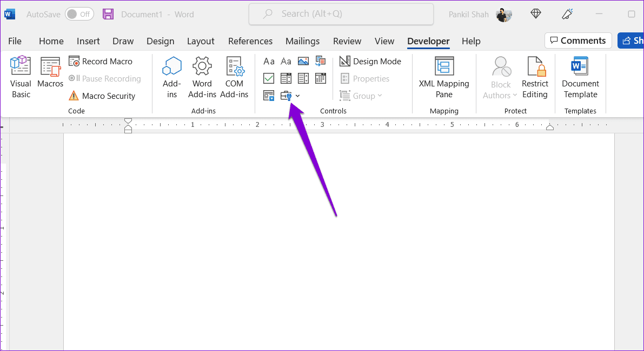
Task: Insert a Check Box content control
Action: point(269,78)
